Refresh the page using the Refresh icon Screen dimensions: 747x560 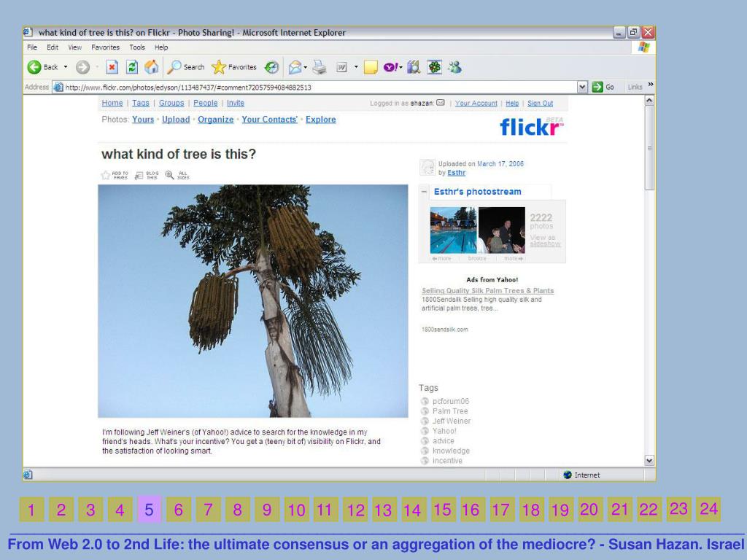[x=132, y=67]
